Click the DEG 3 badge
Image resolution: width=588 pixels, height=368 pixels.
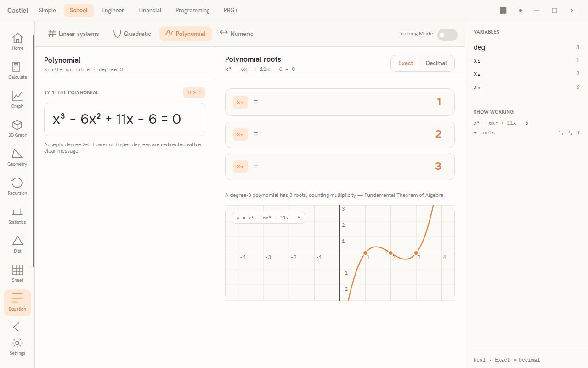(x=194, y=93)
